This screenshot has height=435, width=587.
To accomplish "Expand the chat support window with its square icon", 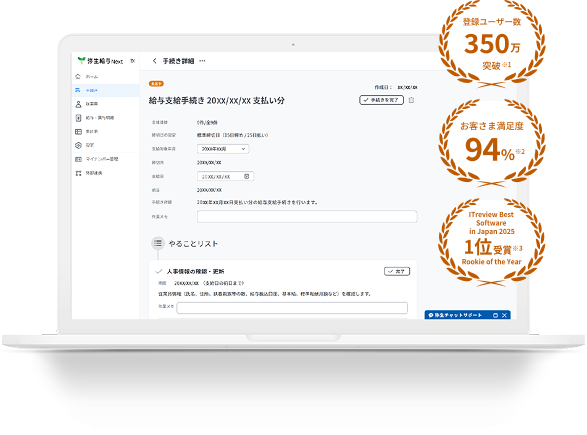I will (495, 315).
